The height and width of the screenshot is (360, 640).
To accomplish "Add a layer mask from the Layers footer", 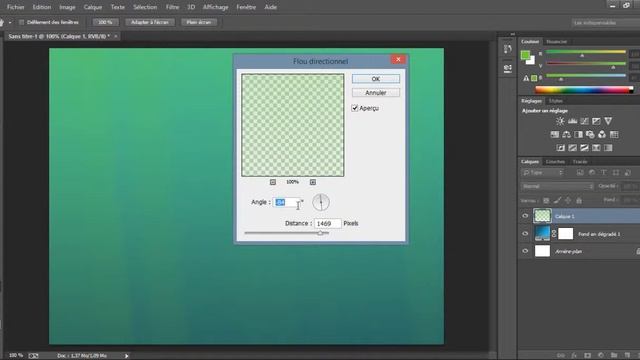I will point(587,356).
